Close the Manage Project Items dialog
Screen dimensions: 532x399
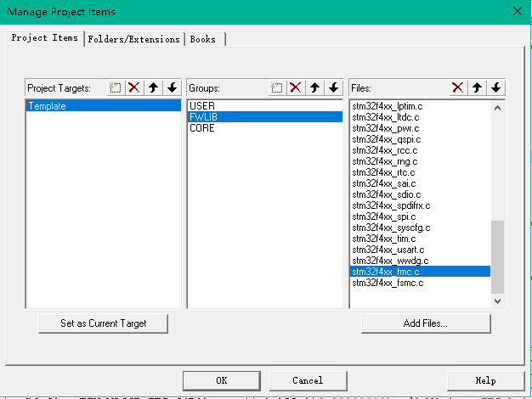(518, 12)
